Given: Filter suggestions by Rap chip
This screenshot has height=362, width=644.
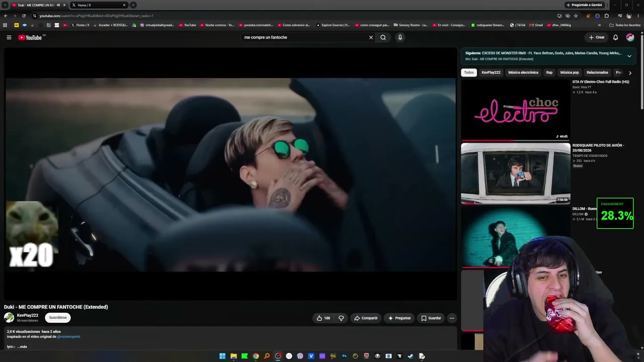Looking at the screenshot, I should (549, 72).
